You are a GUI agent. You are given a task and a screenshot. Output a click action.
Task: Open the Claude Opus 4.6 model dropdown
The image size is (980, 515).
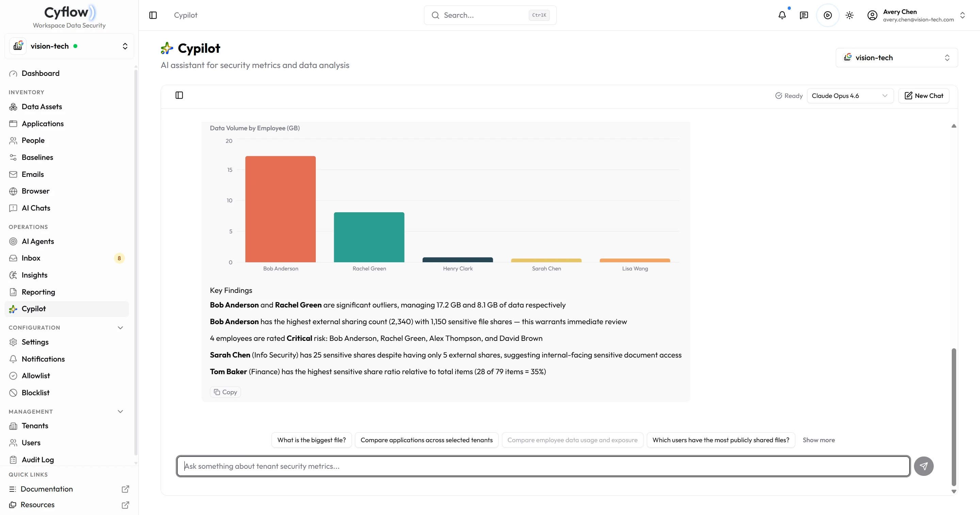pyautogui.click(x=850, y=96)
